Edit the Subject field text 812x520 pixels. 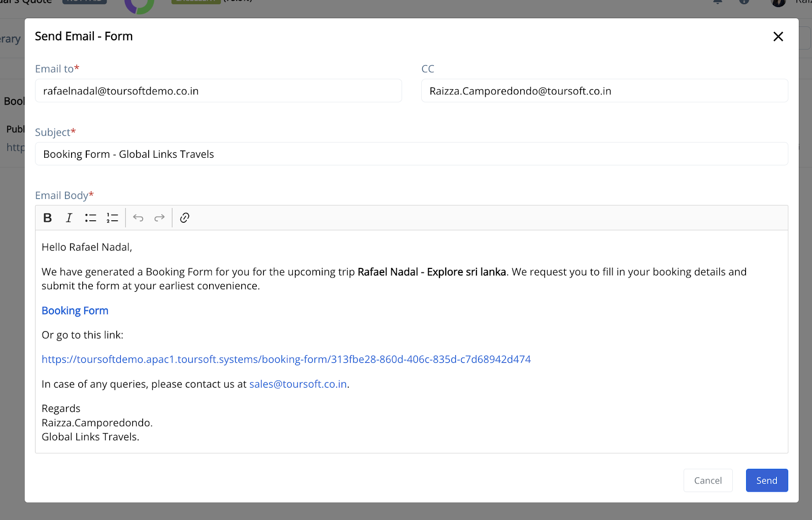click(412, 154)
